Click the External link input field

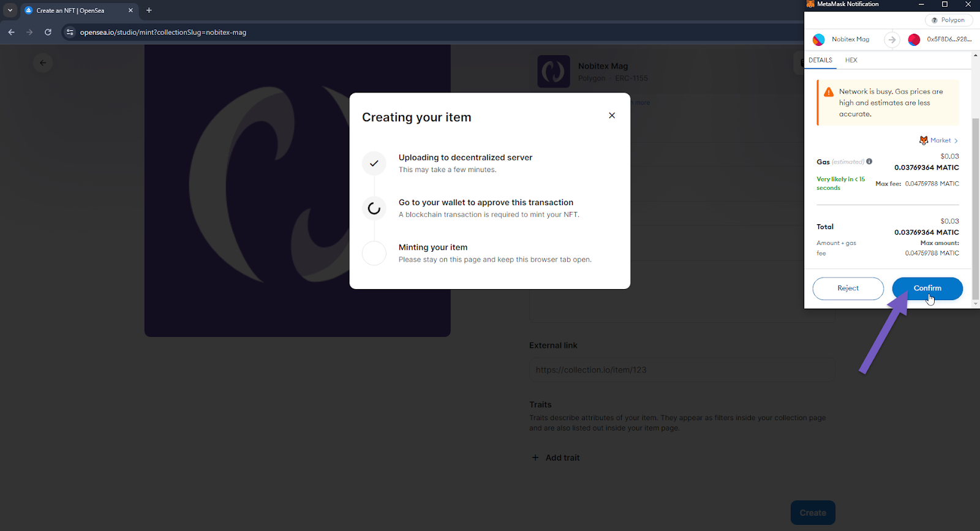click(x=681, y=370)
